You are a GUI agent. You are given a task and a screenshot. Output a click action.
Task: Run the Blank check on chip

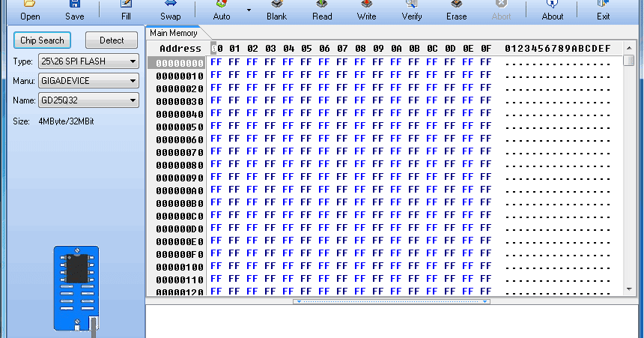click(276, 10)
